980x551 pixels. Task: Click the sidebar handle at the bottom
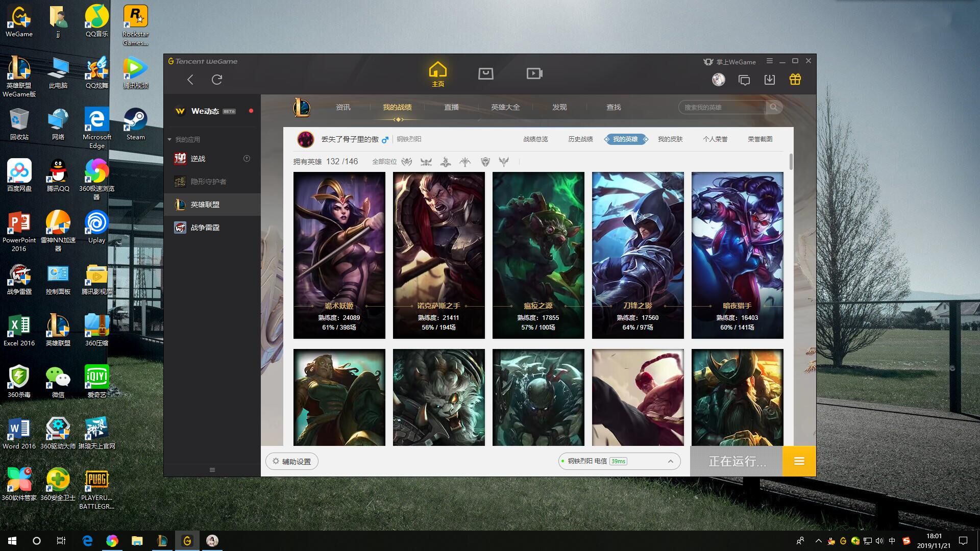coord(212,470)
